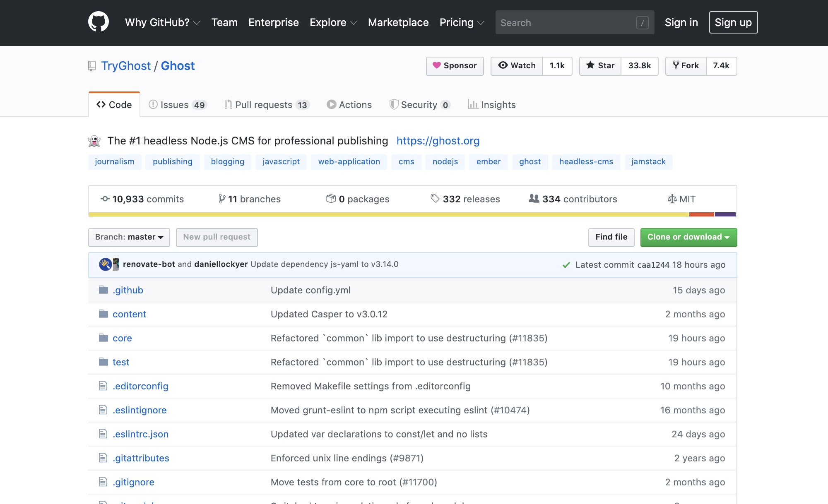Click the Sign in link
The image size is (828, 504).
point(681,22)
